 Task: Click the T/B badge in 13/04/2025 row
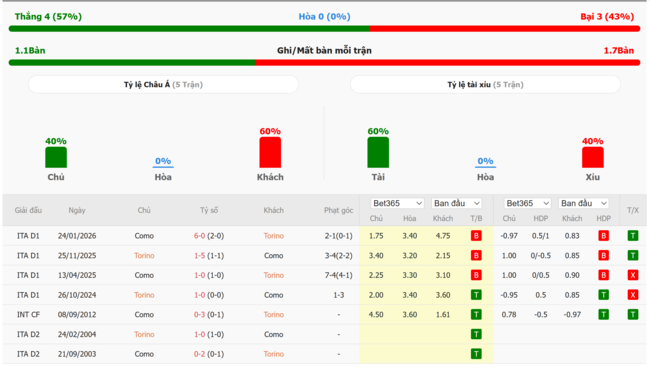(x=476, y=275)
